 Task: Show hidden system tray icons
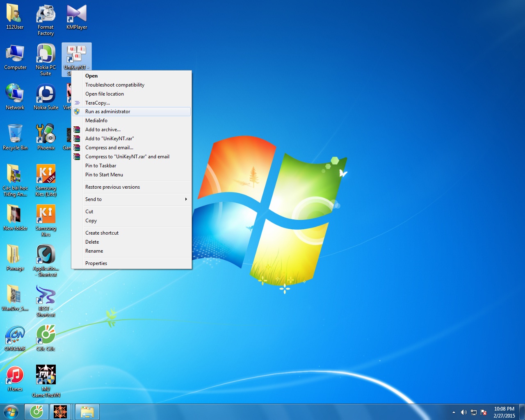454,412
